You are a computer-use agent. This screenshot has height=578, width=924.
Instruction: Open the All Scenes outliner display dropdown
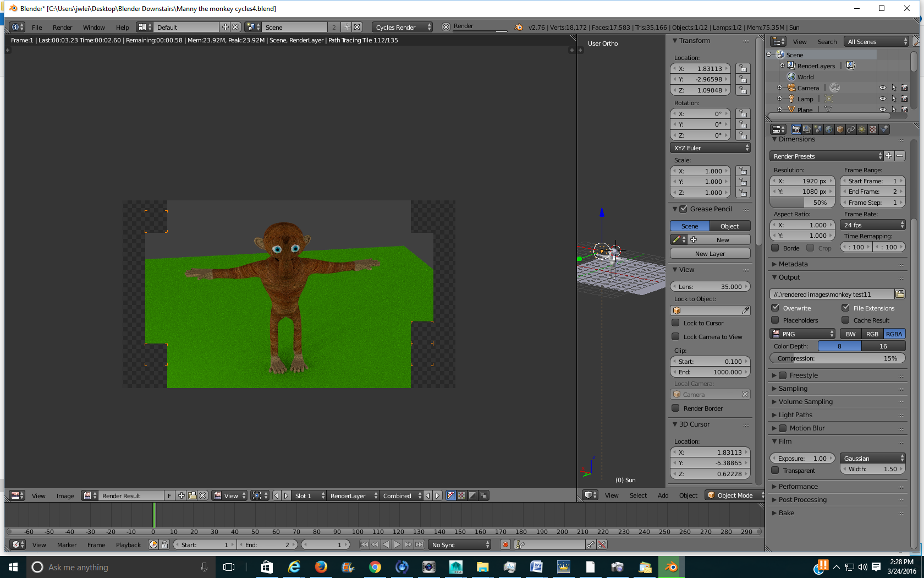pyautogui.click(x=876, y=42)
